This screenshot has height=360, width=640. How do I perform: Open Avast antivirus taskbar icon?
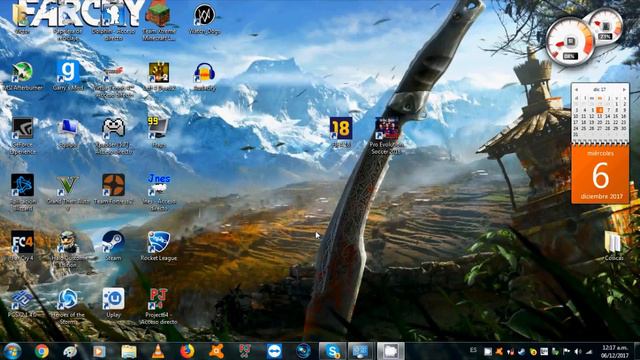(x=216, y=351)
